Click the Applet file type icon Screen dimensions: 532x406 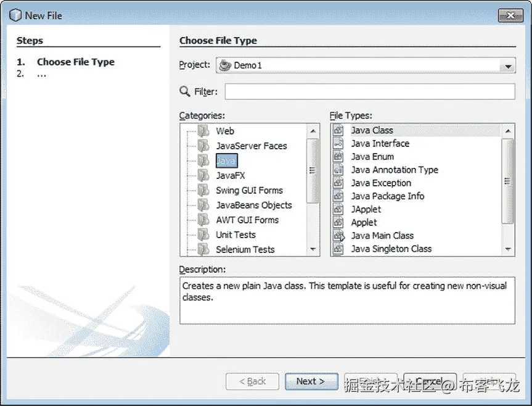(x=338, y=222)
